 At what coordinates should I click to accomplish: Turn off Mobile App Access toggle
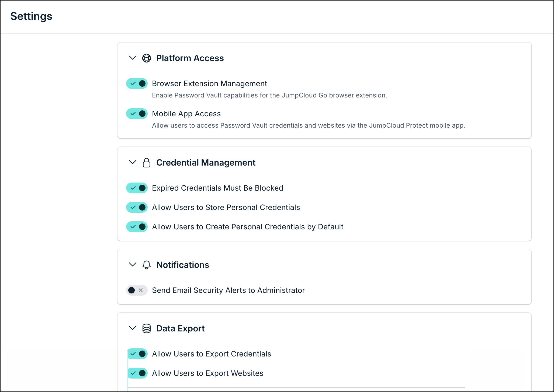point(137,114)
